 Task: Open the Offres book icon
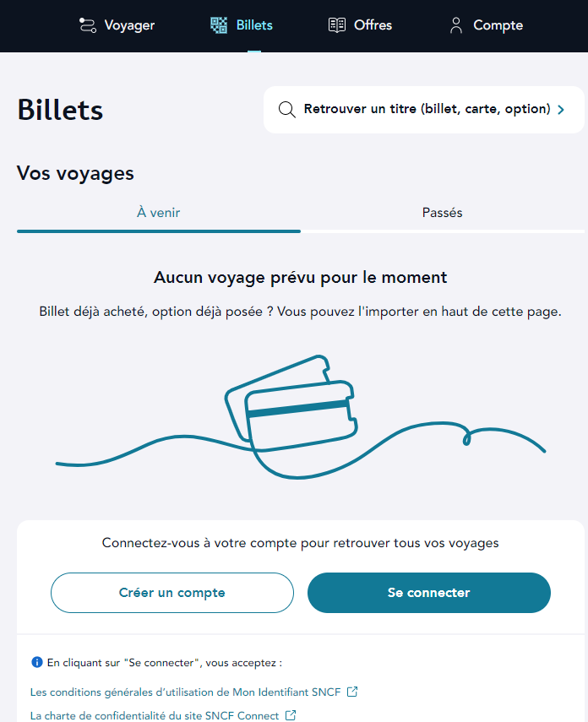point(337,25)
